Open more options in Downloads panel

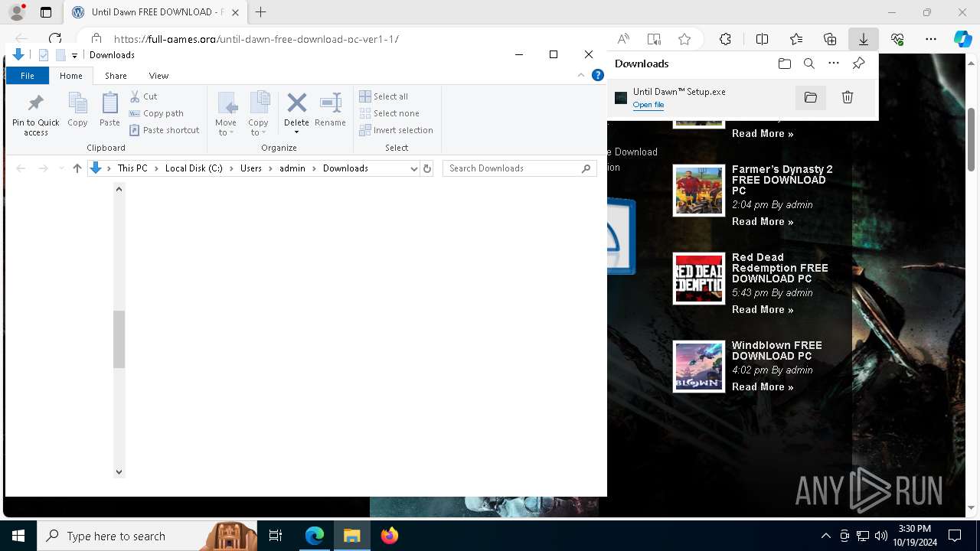[834, 64]
